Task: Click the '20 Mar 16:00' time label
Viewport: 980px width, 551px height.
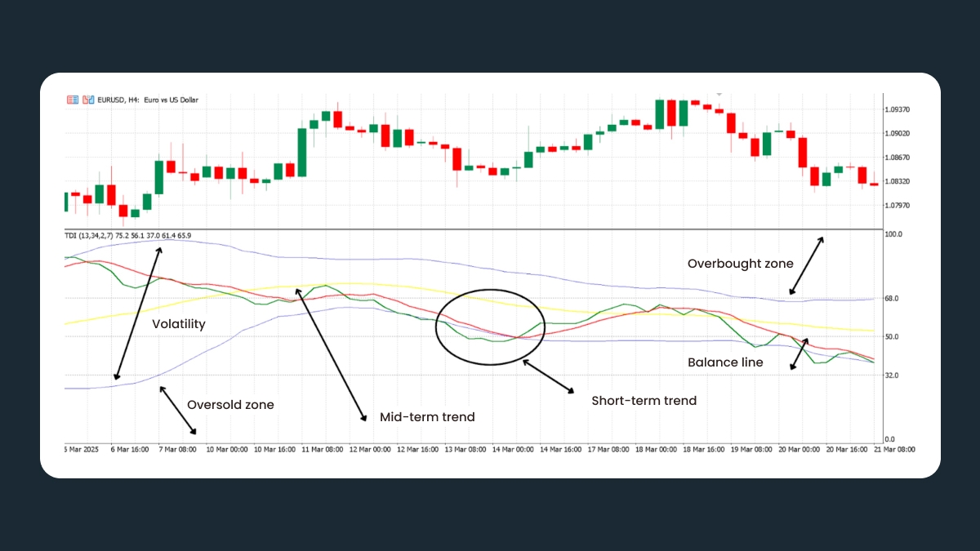Action: [x=847, y=449]
